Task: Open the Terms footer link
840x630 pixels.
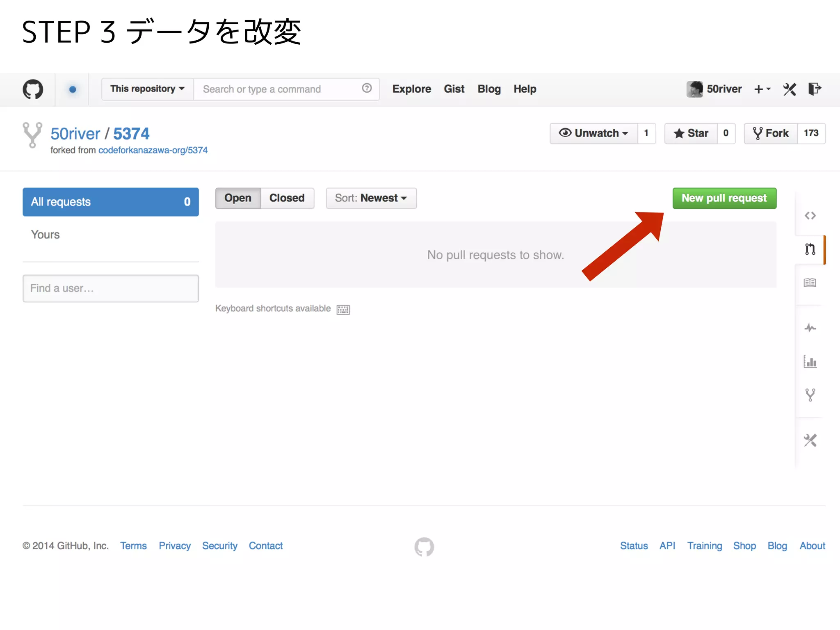Action: [x=133, y=546]
